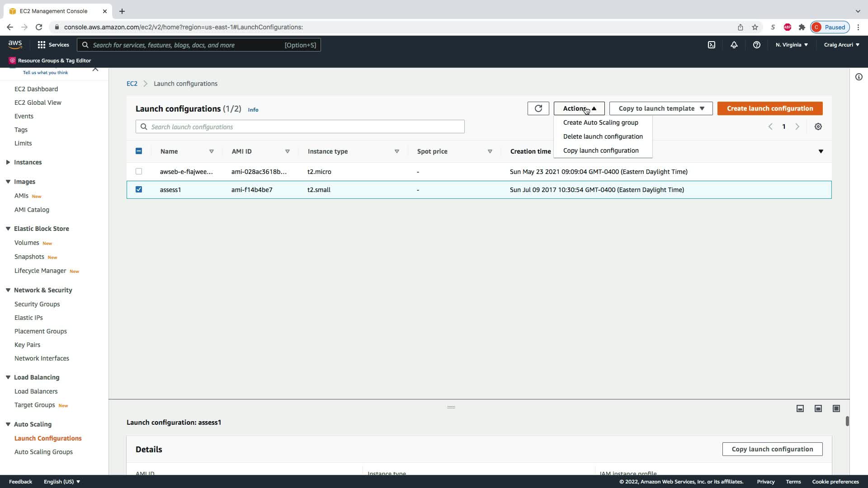Choose Delete launch configuration from menu
The height and width of the screenshot is (488, 868).
coord(603,136)
